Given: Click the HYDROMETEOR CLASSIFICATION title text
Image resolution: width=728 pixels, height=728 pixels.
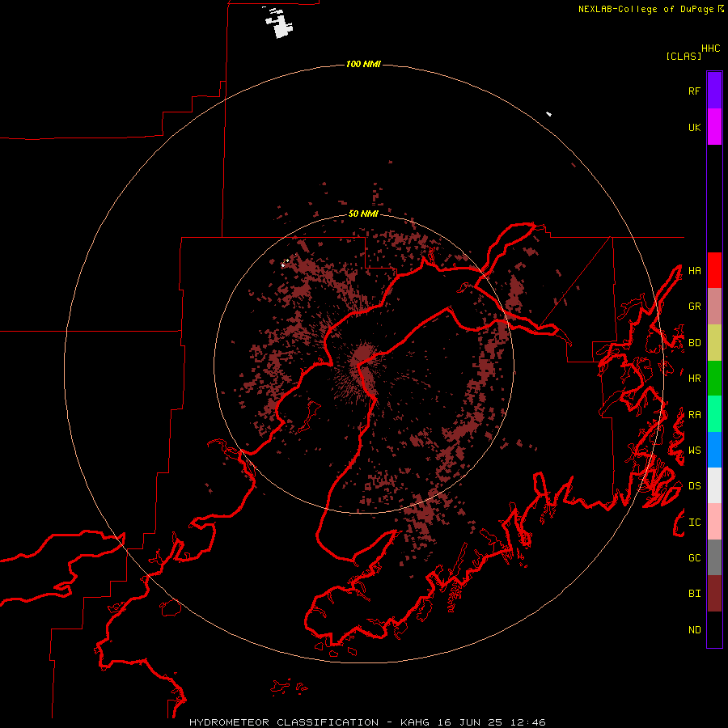Looking at the screenshot, I should click(x=284, y=722).
